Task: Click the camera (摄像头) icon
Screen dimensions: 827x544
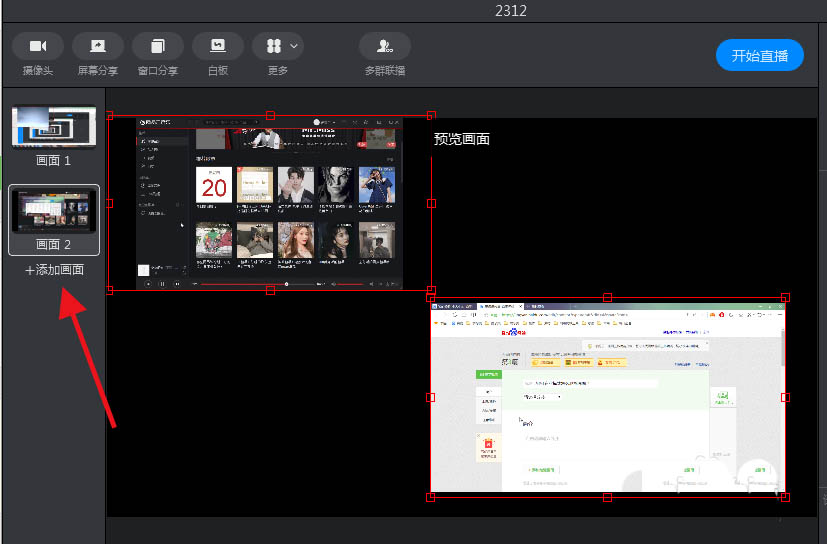Action: tap(37, 46)
